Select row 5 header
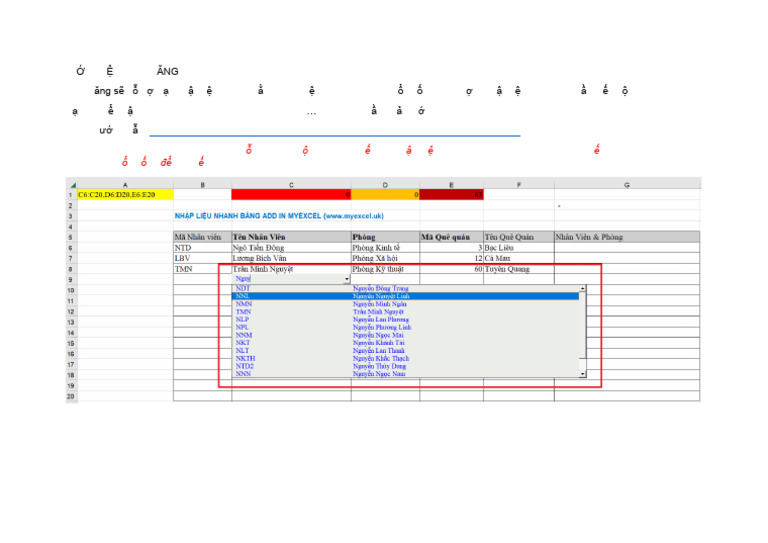This screenshot has width=768, height=543. pyautogui.click(x=72, y=237)
